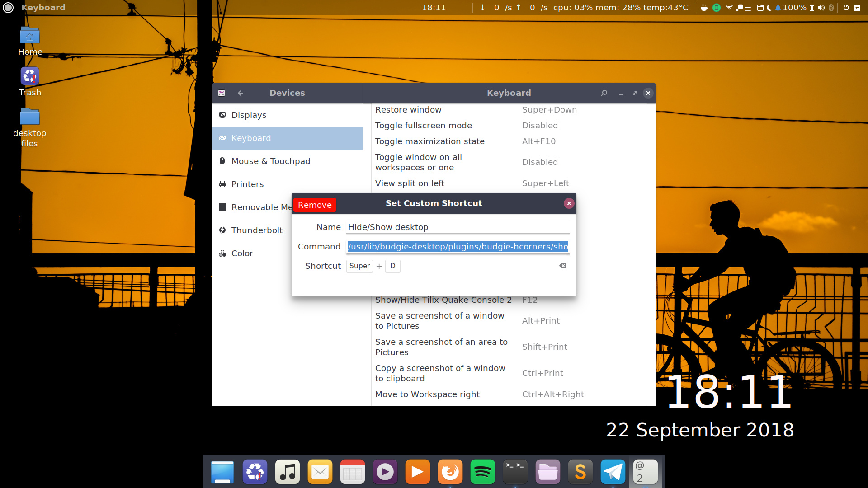This screenshot has height=488, width=868.
Task: Click the Command input field
Action: tap(458, 247)
